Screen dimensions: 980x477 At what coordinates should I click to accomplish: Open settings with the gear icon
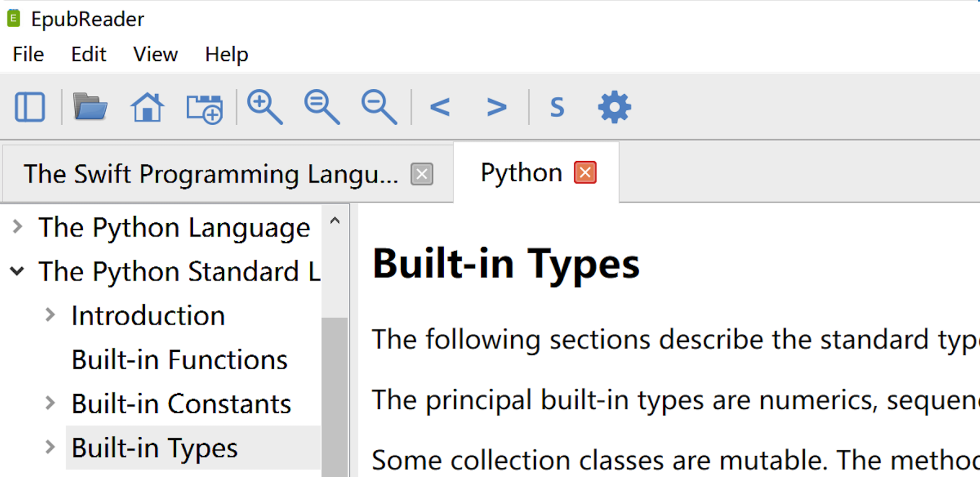(615, 107)
